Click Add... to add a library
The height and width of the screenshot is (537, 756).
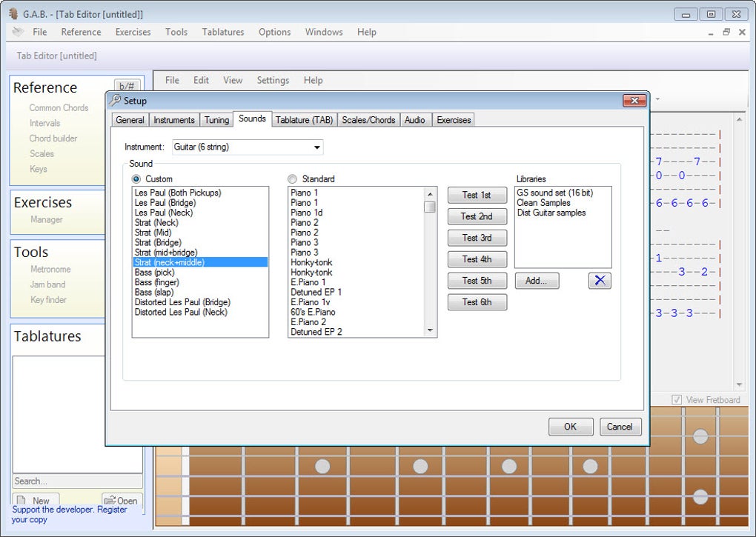537,281
